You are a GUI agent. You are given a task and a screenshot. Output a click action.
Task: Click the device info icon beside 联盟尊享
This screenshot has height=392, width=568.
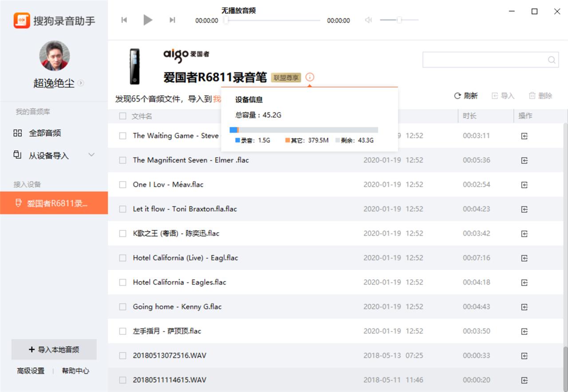click(310, 77)
